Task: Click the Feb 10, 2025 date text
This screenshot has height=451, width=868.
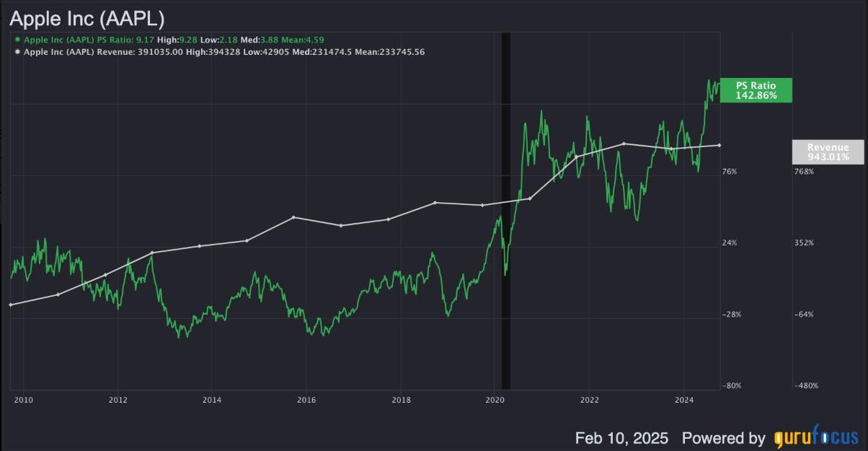Action: 621,438
